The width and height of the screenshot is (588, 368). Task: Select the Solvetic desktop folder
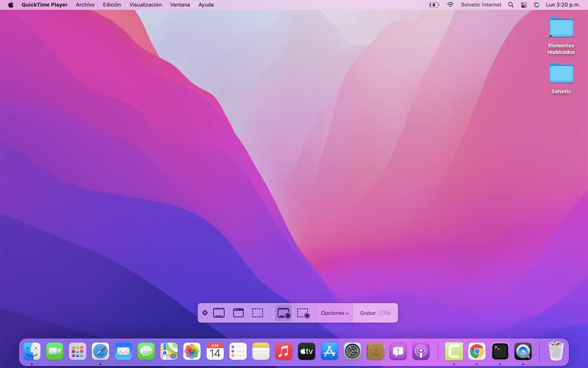click(x=561, y=79)
